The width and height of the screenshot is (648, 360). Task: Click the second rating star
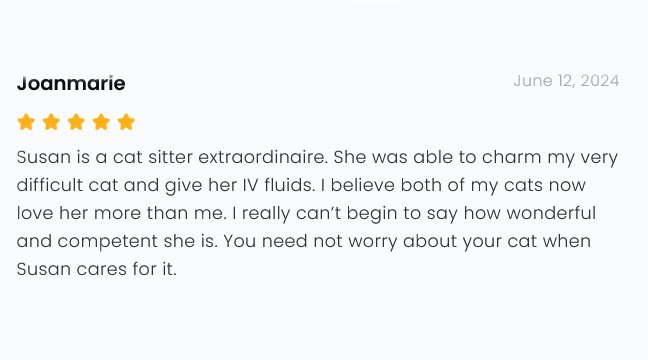(x=51, y=122)
